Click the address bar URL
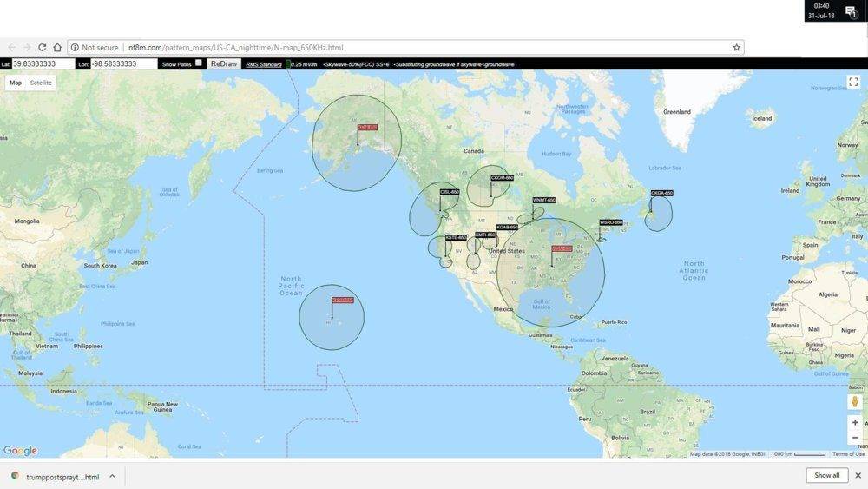The width and height of the screenshot is (868, 489). (x=236, y=48)
